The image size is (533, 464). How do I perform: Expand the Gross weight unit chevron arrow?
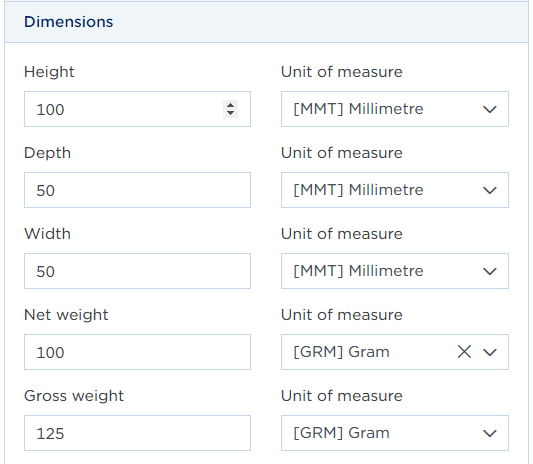(490, 433)
